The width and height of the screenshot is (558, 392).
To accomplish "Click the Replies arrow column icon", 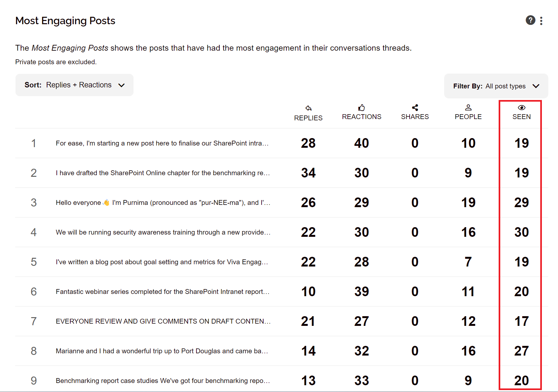I will tap(308, 108).
